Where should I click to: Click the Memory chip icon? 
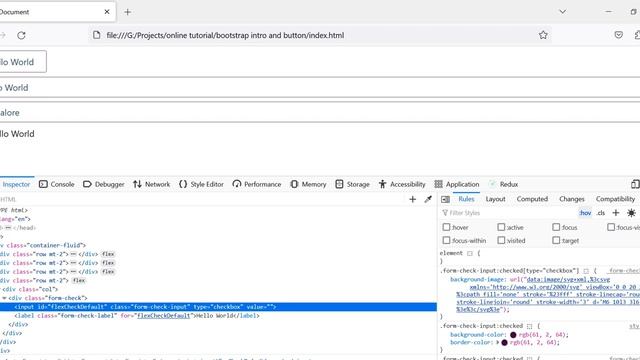pos(294,184)
